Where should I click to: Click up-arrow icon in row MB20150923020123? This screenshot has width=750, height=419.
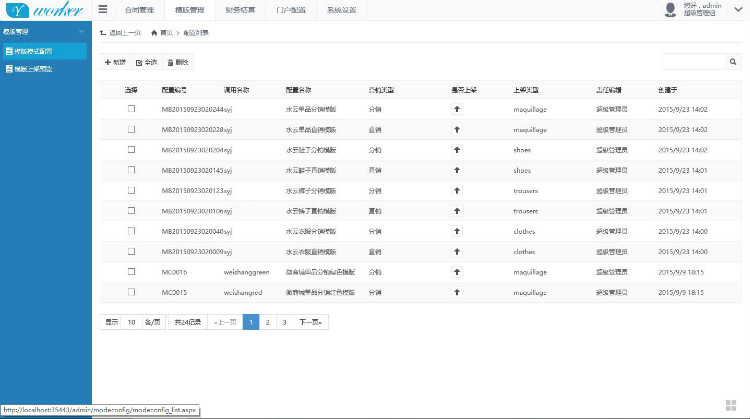457,190
